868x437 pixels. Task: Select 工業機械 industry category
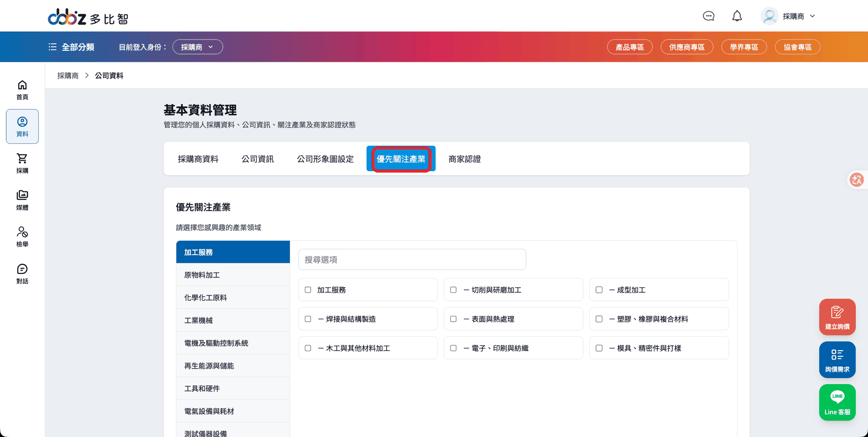click(x=233, y=320)
